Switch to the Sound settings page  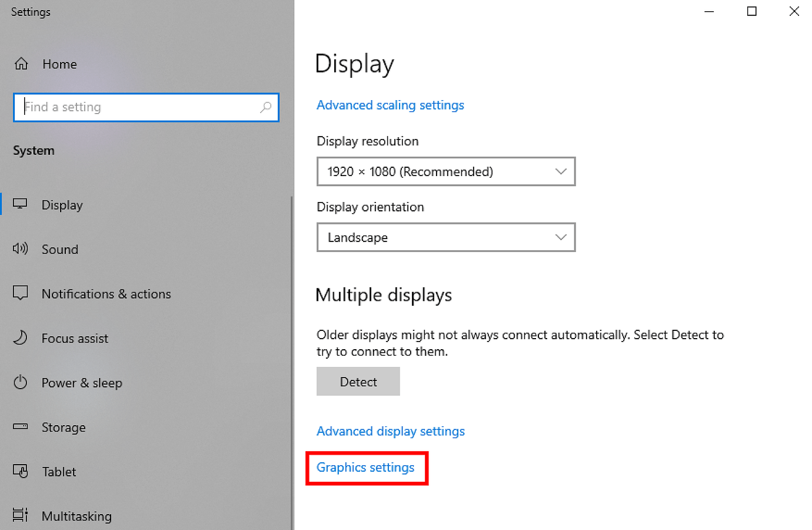(59, 249)
